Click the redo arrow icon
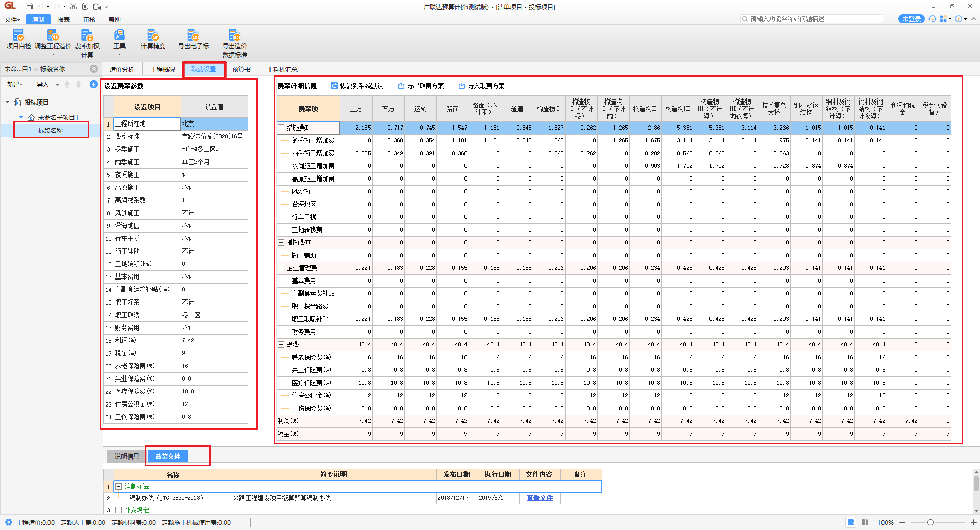 pos(57,6)
